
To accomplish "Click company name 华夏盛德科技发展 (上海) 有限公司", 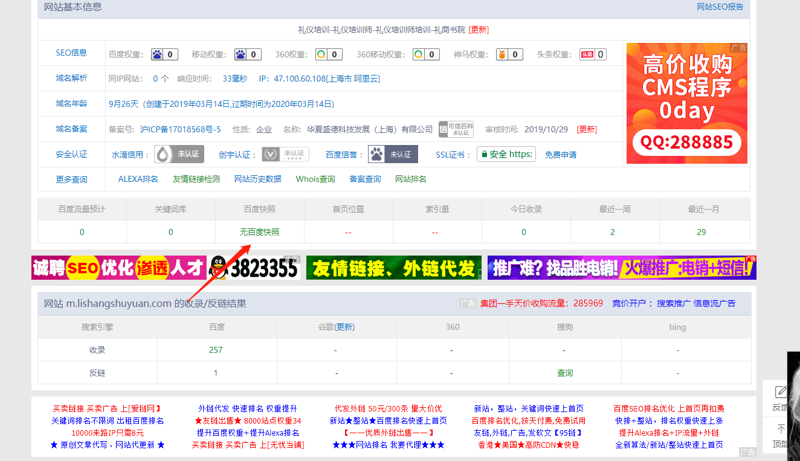I will [x=369, y=130].
